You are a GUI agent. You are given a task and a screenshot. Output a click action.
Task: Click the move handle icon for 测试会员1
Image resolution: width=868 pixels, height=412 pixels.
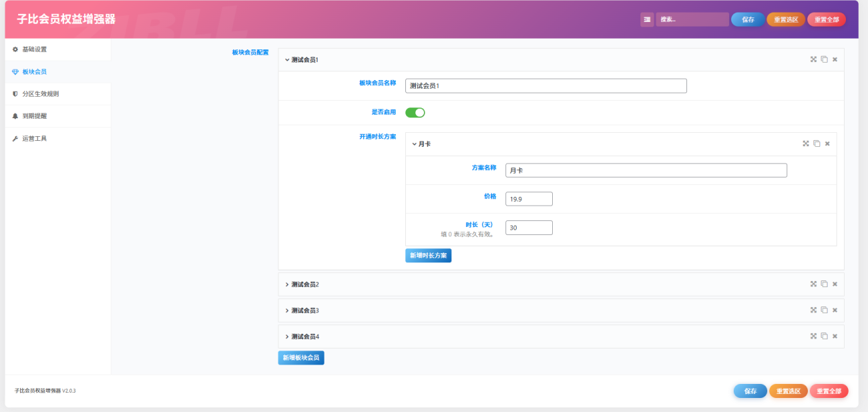(x=813, y=59)
